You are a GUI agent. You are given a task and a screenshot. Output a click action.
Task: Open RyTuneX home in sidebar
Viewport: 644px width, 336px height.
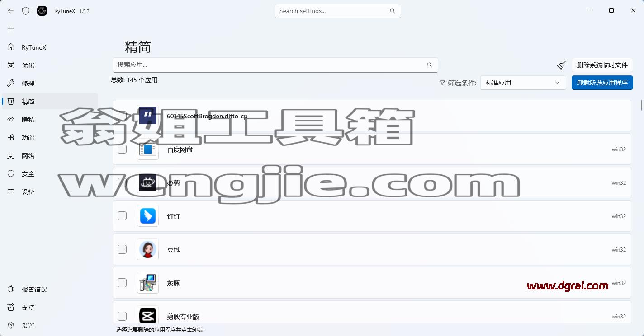[50, 47]
